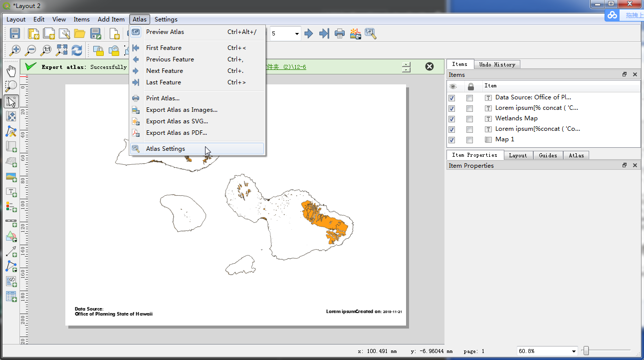Click the New Layout toolbar icon

click(33, 33)
